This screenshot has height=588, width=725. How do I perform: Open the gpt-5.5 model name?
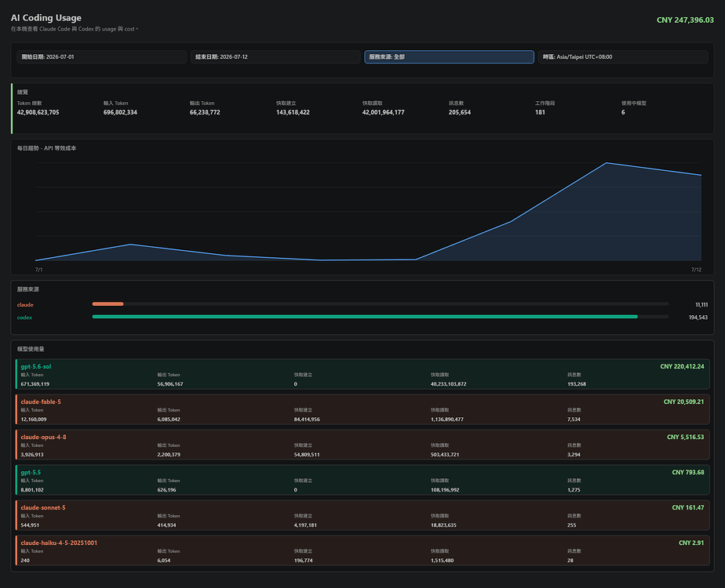(x=31, y=472)
